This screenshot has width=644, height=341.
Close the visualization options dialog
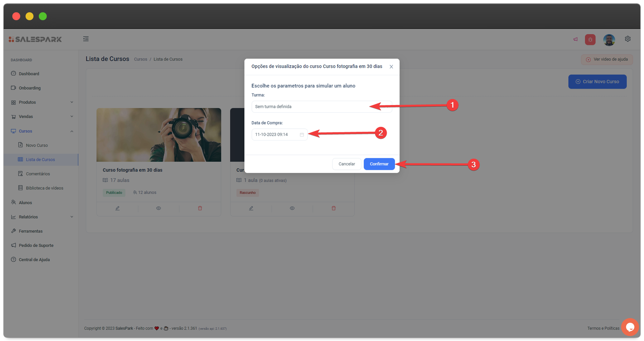tap(391, 67)
